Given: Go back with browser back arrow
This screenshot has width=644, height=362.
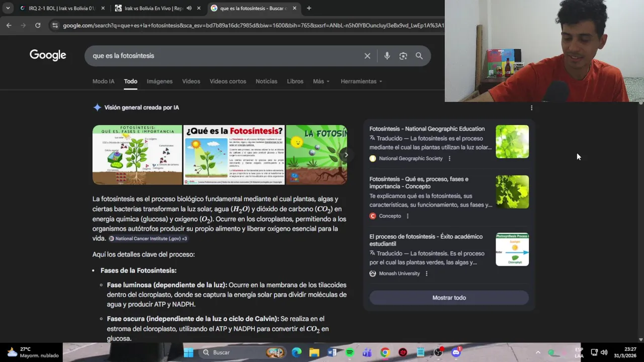Looking at the screenshot, I should click(x=9, y=25).
